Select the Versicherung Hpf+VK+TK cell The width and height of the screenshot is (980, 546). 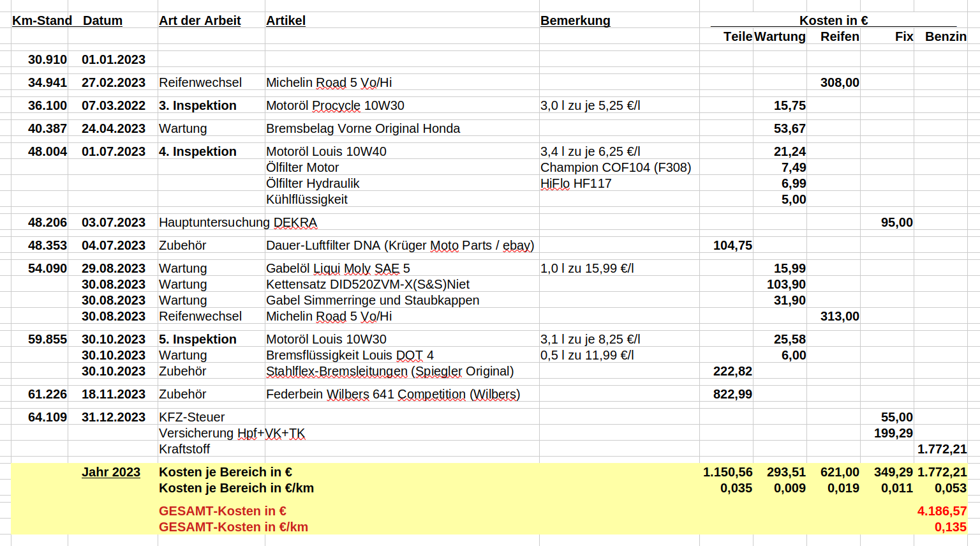click(x=232, y=433)
